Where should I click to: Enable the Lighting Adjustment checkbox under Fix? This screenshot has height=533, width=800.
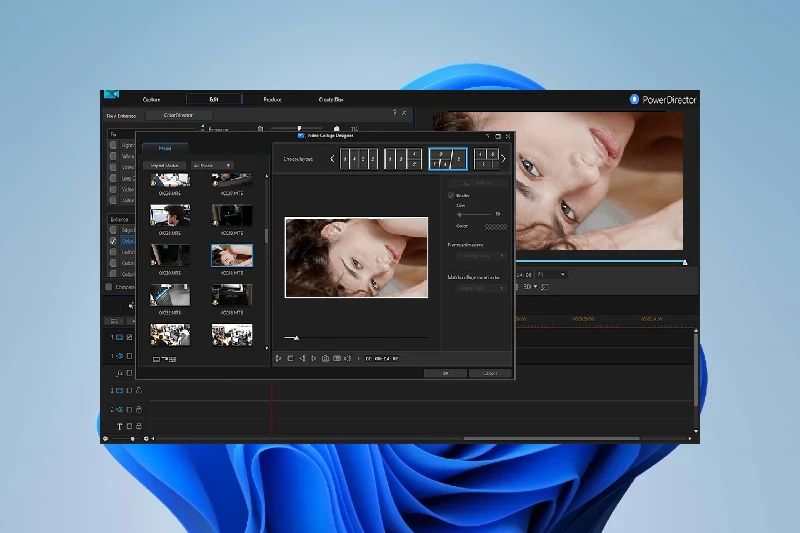point(113,145)
